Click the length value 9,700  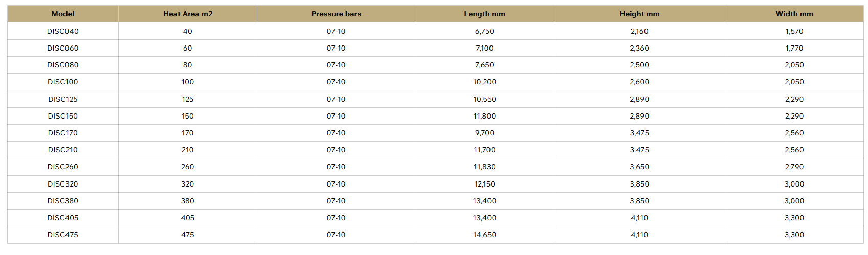484,133
